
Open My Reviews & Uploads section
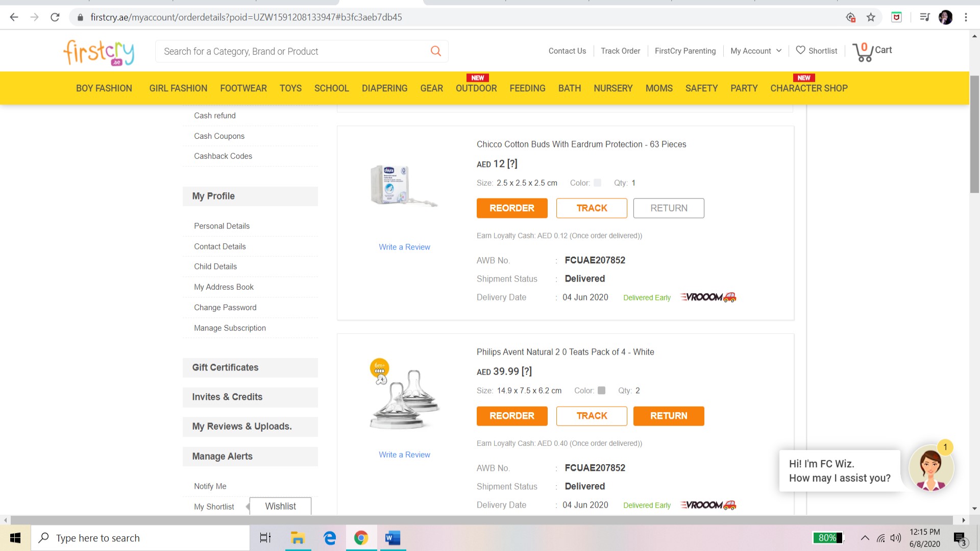pyautogui.click(x=250, y=427)
